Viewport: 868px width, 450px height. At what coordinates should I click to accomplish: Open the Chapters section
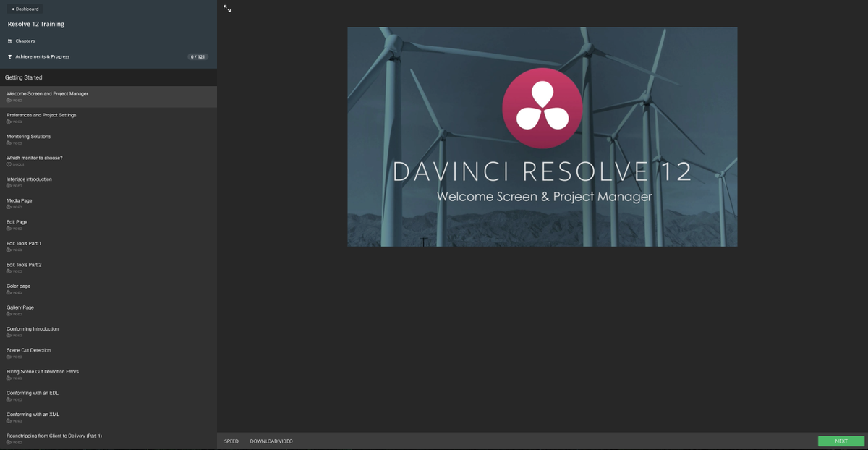pos(25,41)
